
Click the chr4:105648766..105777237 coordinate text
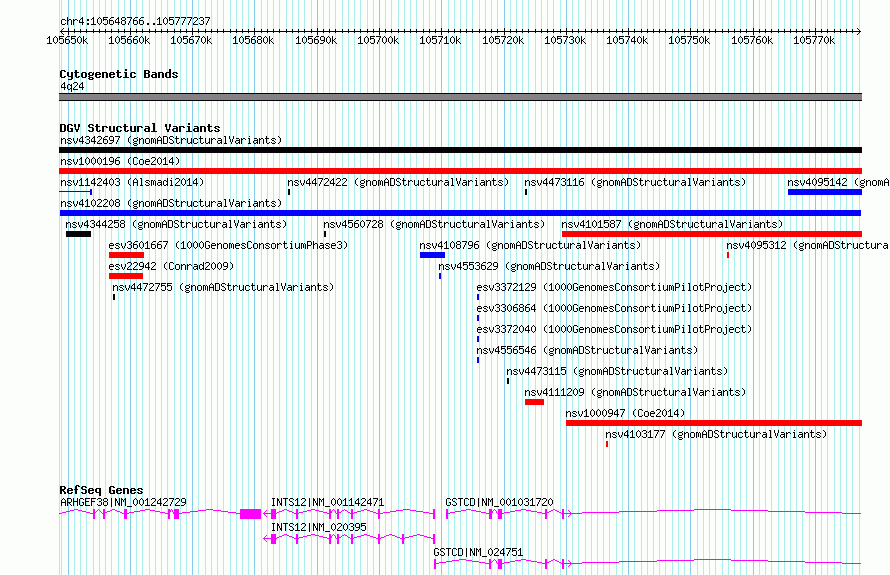(x=135, y=21)
